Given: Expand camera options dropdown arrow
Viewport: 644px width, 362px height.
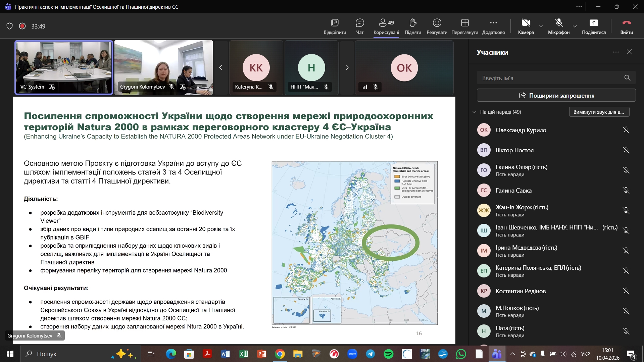Looking at the screenshot, I should pos(541,26).
